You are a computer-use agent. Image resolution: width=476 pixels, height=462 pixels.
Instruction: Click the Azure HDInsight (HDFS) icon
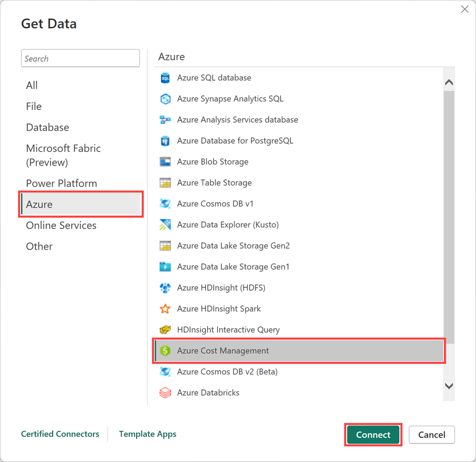165,288
